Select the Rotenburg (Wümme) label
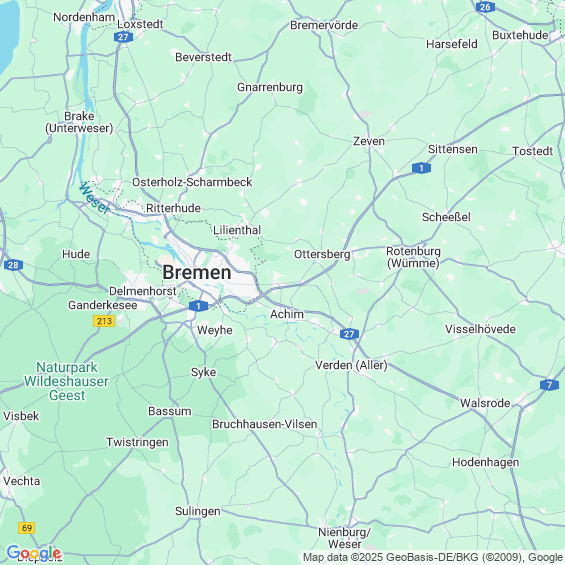 pos(413,257)
